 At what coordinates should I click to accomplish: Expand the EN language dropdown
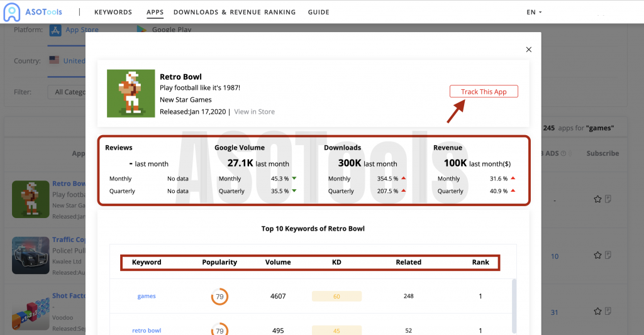coord(534,13)
